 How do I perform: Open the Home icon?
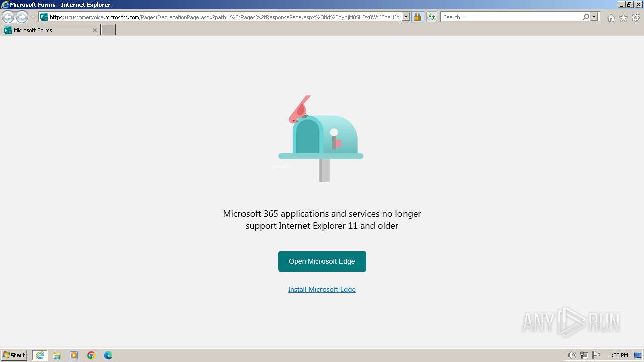tap(611, 18)
